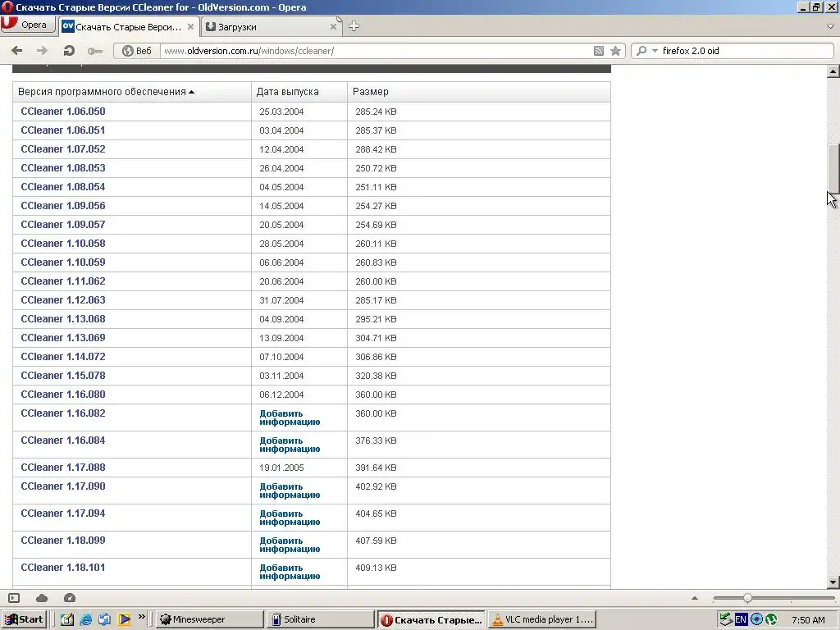Click the RSS feed icon in address bar
840x630 pixels.
599,51
